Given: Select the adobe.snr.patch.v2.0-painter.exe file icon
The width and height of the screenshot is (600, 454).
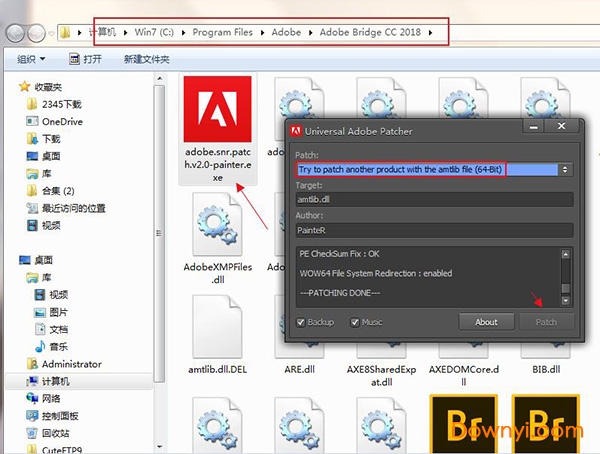Looking at the screenshot, I should 217,111.
